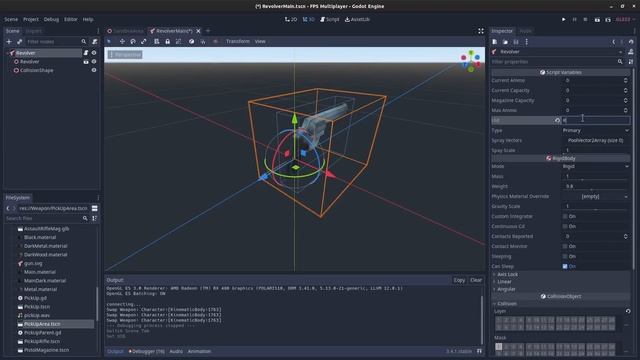
Task: Instance a child scene with the link icon
Action: pos(19,42)
